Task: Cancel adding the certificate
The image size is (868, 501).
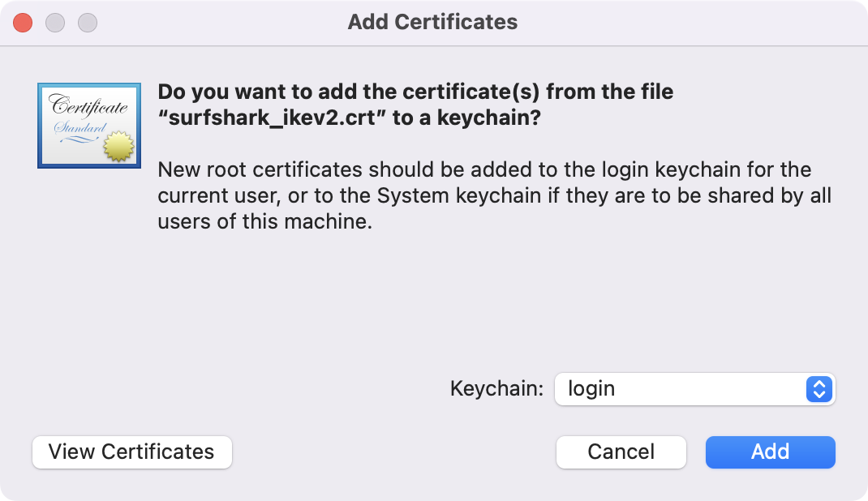Action: 621,452
